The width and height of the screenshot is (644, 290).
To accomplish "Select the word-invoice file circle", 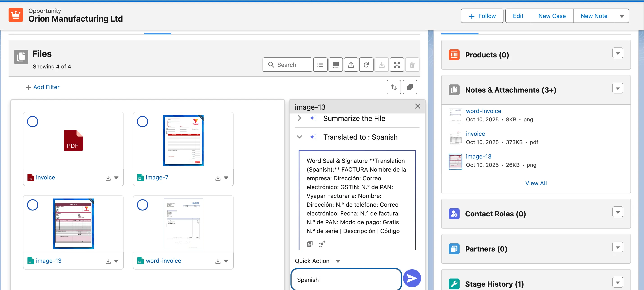I will click(143, 205).
